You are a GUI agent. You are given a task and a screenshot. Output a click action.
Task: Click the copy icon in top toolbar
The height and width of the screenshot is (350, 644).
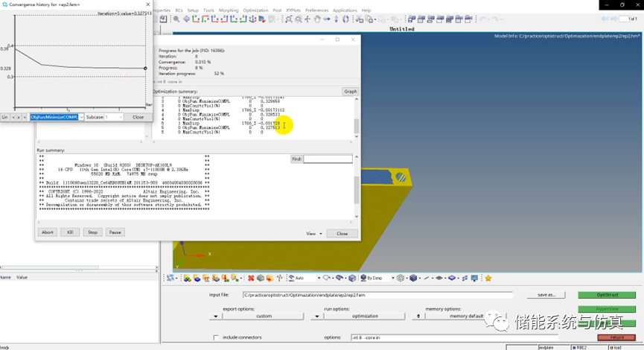tap(369, 19)
